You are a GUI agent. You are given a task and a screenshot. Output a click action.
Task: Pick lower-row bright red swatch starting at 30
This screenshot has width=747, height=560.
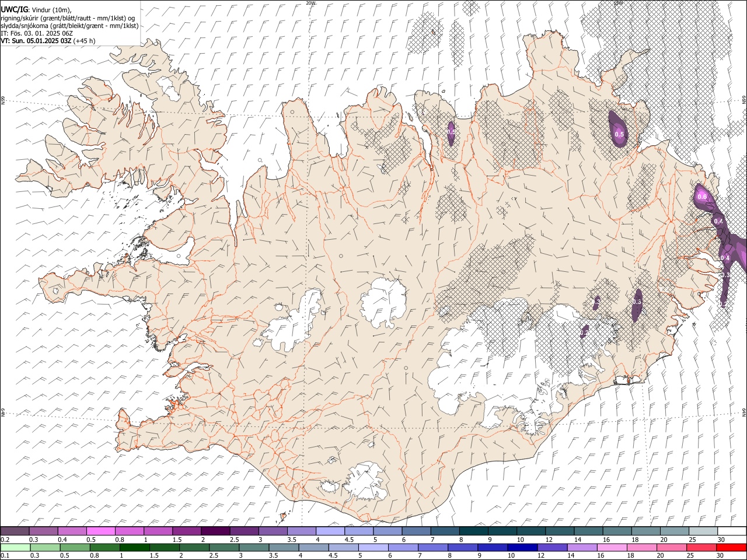click(731, 547)
